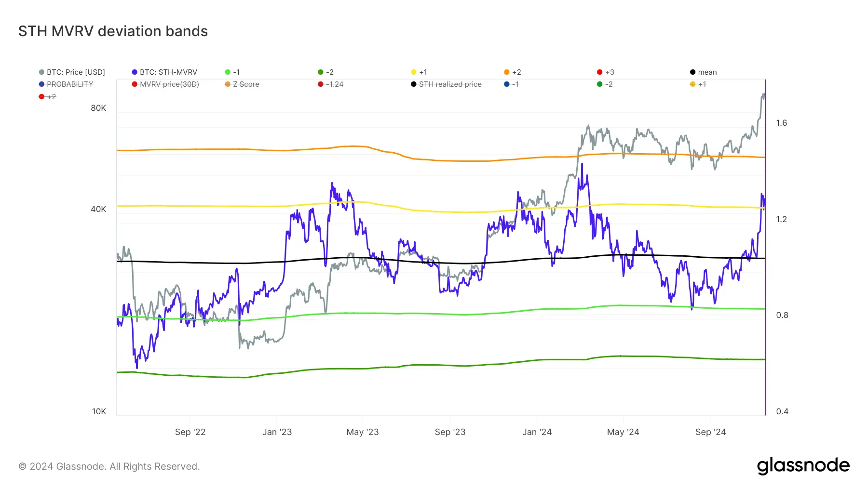The height and width of the screenshot is (488, 868).
Task: Enable the struck-through blue -1 legend entry
Action: [x=511, y=84]
